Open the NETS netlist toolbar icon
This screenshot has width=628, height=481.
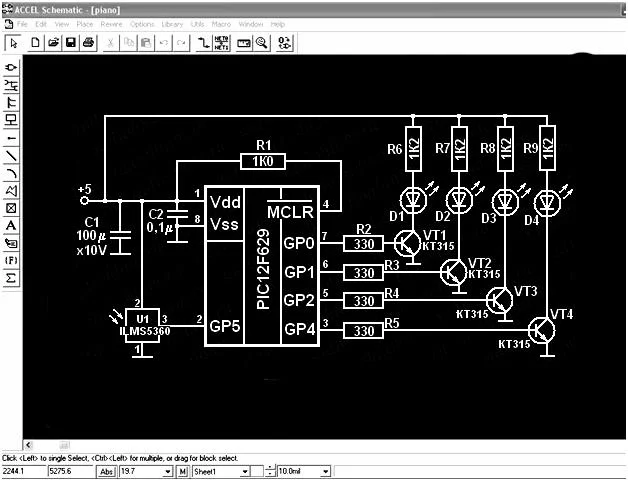[221, 42]
